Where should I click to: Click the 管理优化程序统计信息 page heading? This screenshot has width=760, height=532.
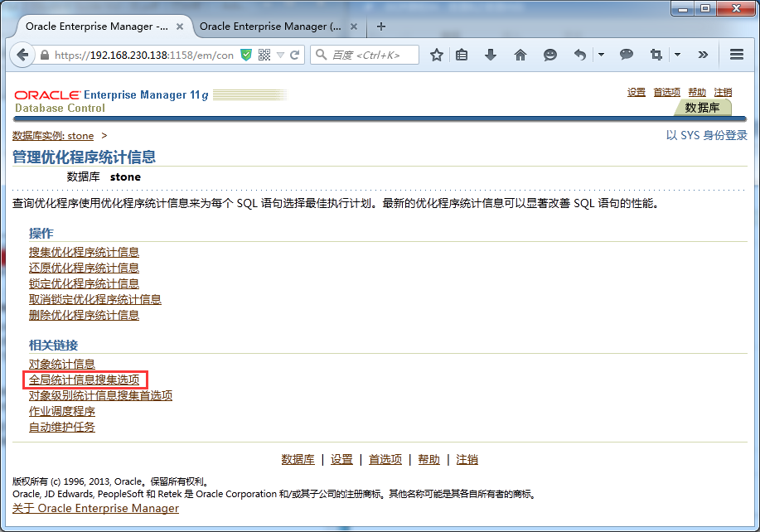(x=84, y=157)
